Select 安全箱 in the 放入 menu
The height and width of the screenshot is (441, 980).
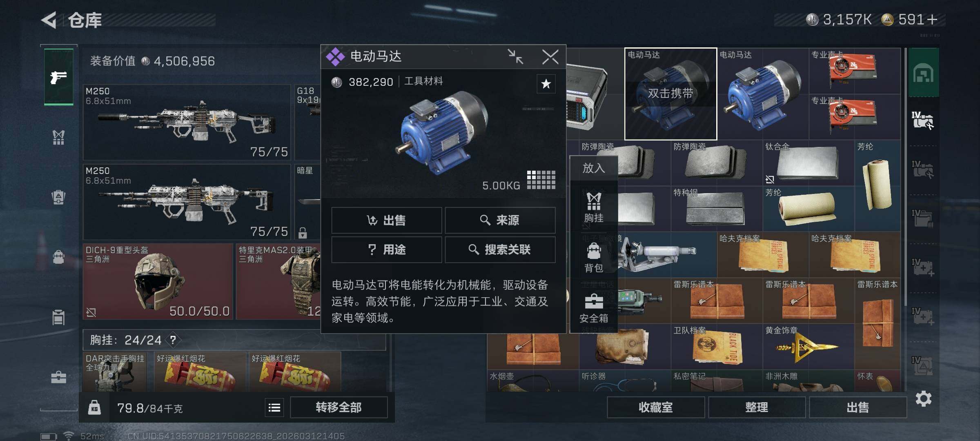coord(593,309)
